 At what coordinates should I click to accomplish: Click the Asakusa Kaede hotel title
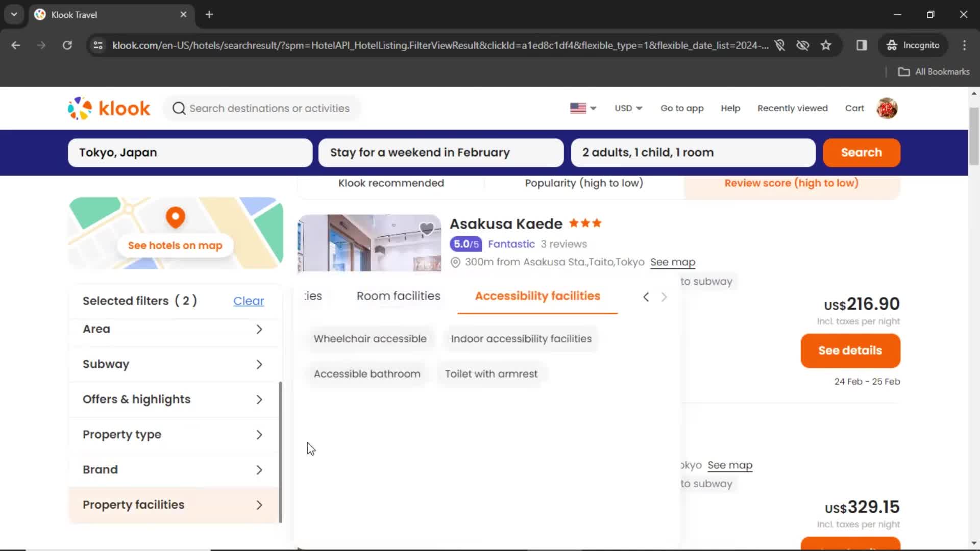coord(506,223)
